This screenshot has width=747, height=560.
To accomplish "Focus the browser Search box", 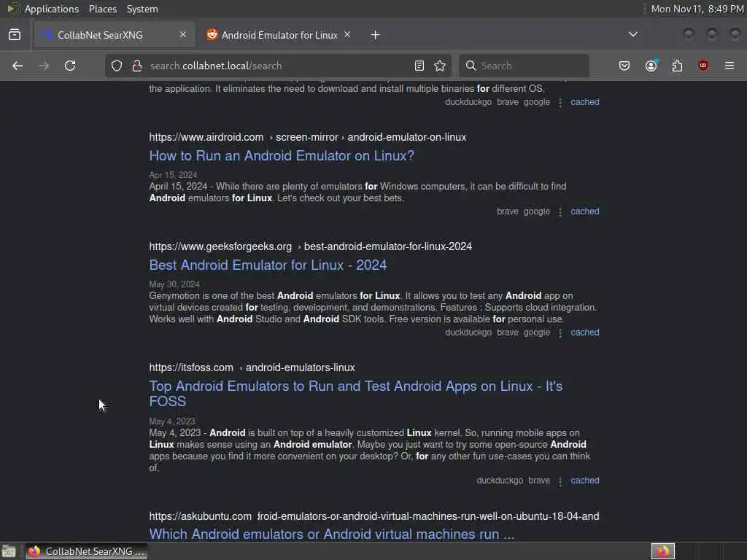I will coord(524,66).
